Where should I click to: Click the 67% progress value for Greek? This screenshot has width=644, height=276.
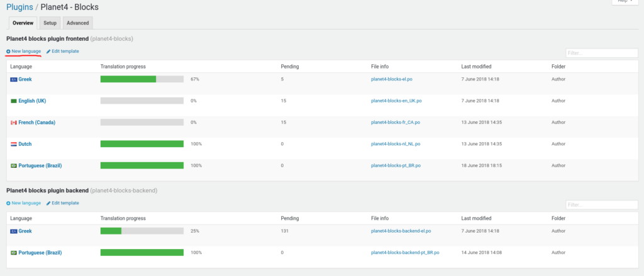tap(195, 79)
